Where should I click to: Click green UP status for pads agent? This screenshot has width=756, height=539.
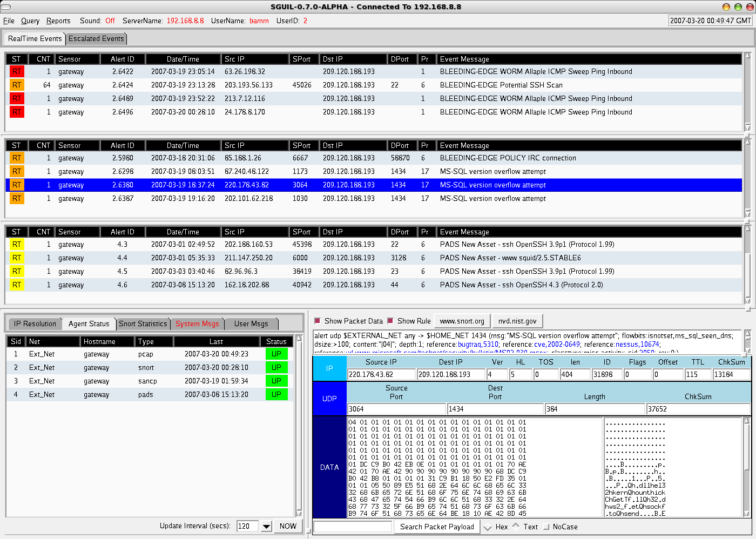(x=276, y=394)
